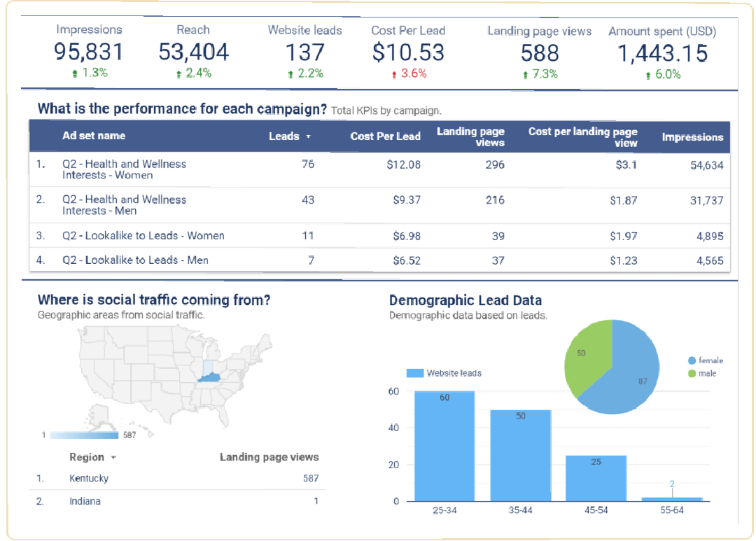This screenshot has height=541, width=756.
Task: Open the Region column sort arrow
Action: tap(113, 458)
